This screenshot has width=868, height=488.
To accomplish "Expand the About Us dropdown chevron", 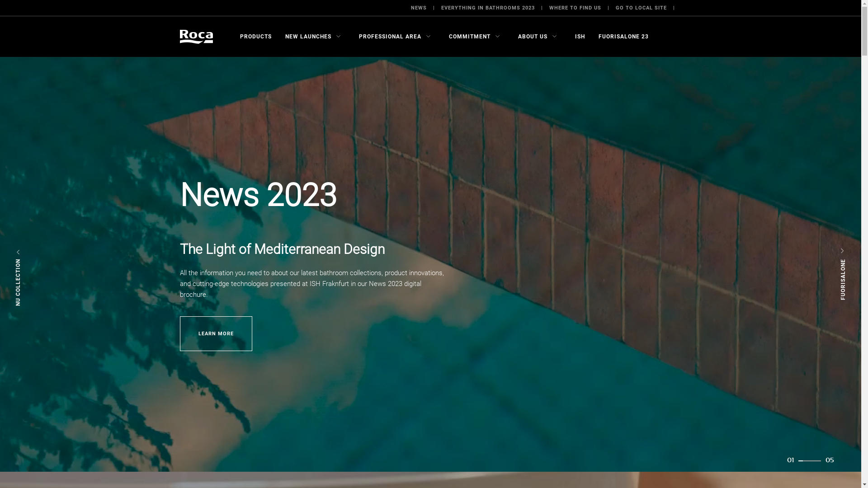I will [x=555, y=37].
